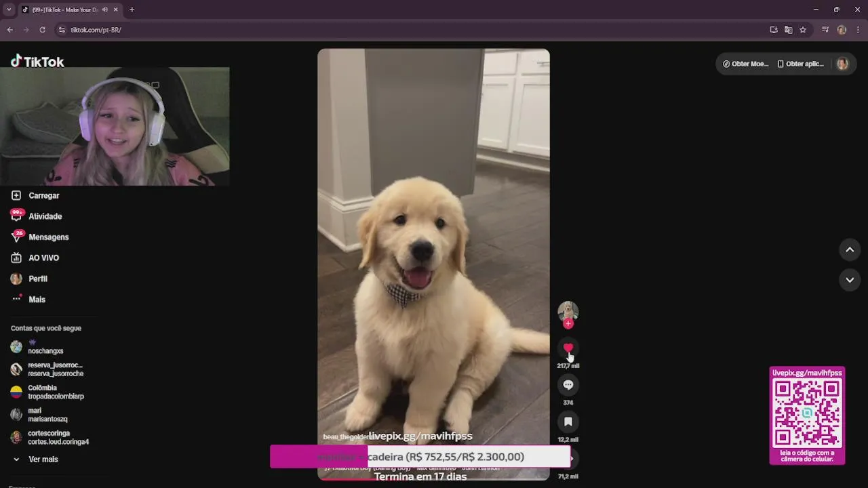
Task: Click the TikTok logo
Action: (37, 61)
